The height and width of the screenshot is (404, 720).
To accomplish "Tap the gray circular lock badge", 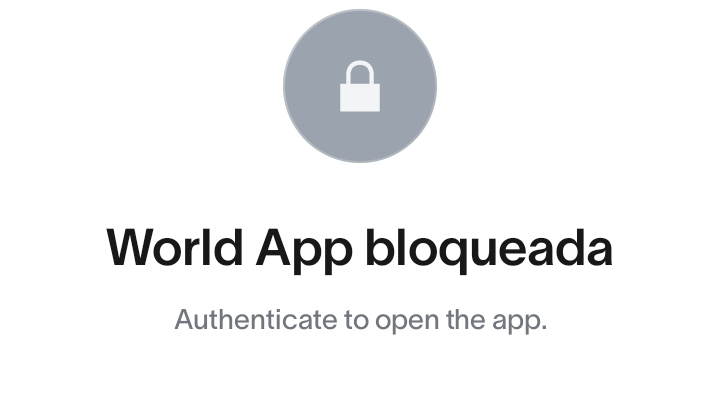I will tap(360, 86).
